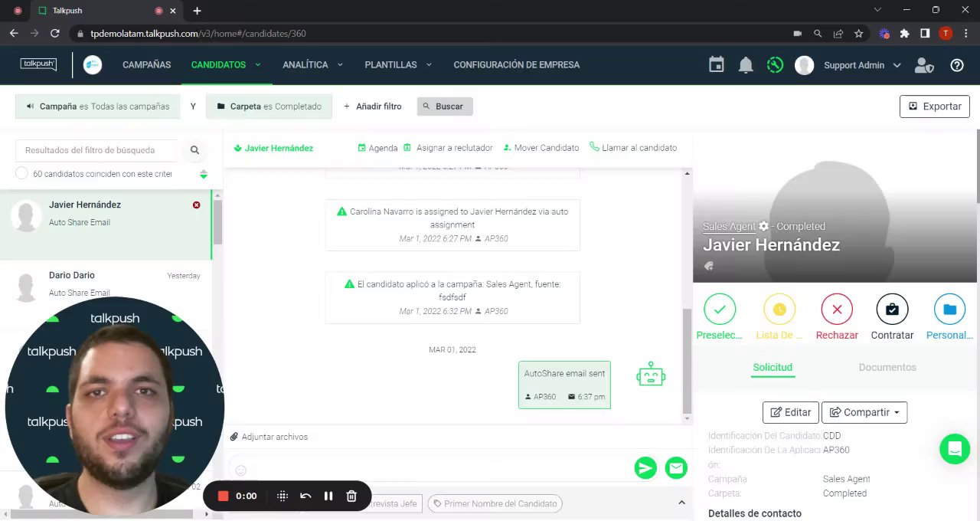Click the Preseleccionar green check circle

coord(720,310)
